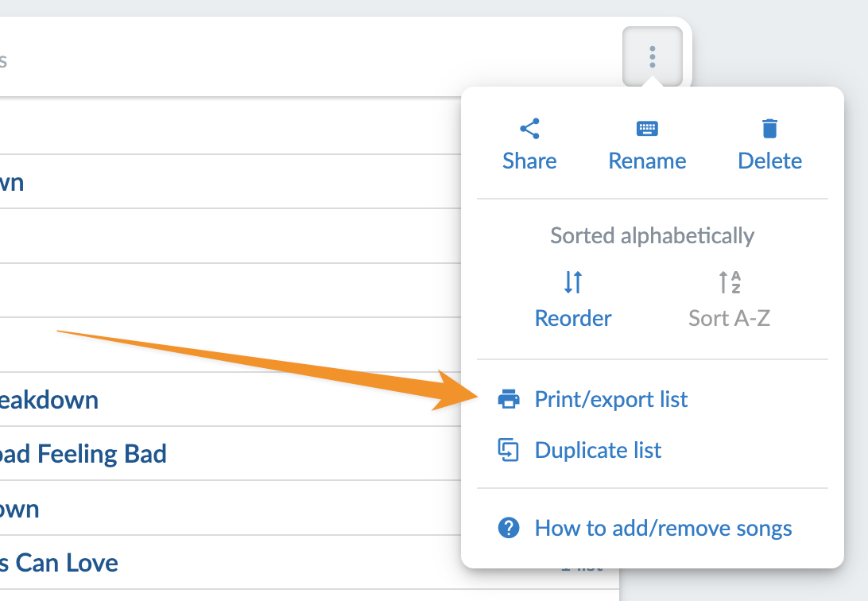This screenshot has width=868, height=601.
Task: Open the three-dot options menu button
Action: pos(652,56)
